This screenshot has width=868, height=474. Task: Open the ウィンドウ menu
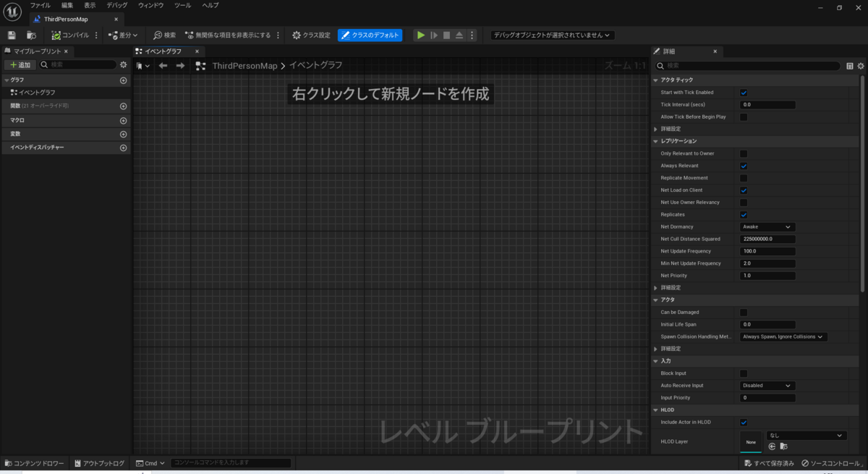click(151, 5)
